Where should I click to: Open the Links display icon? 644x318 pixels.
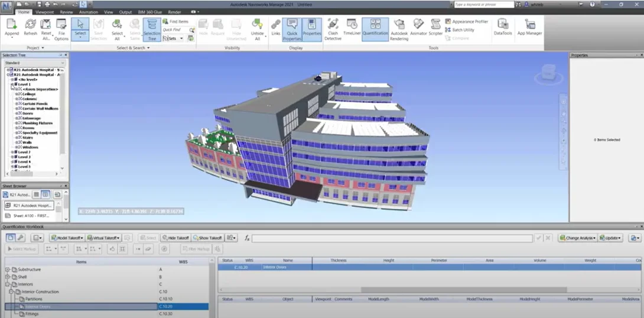tap(276, 28)
